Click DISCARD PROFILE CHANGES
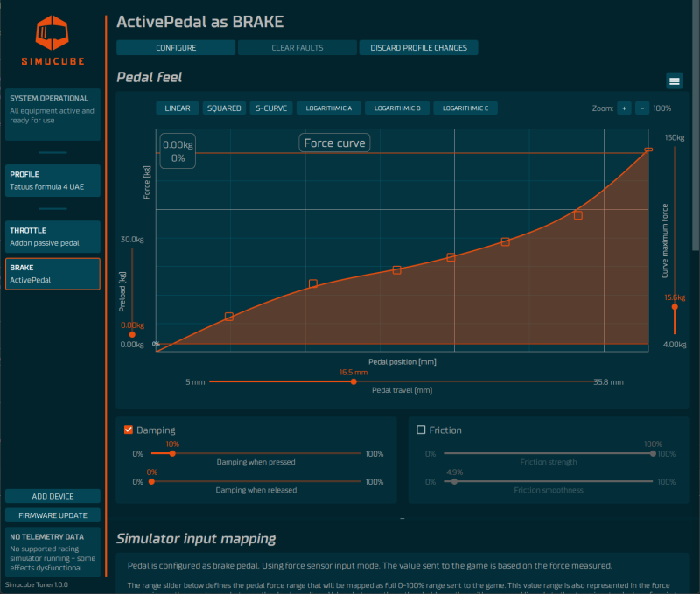The width and height of the screenshot is (700, 594). pos(419,48)
